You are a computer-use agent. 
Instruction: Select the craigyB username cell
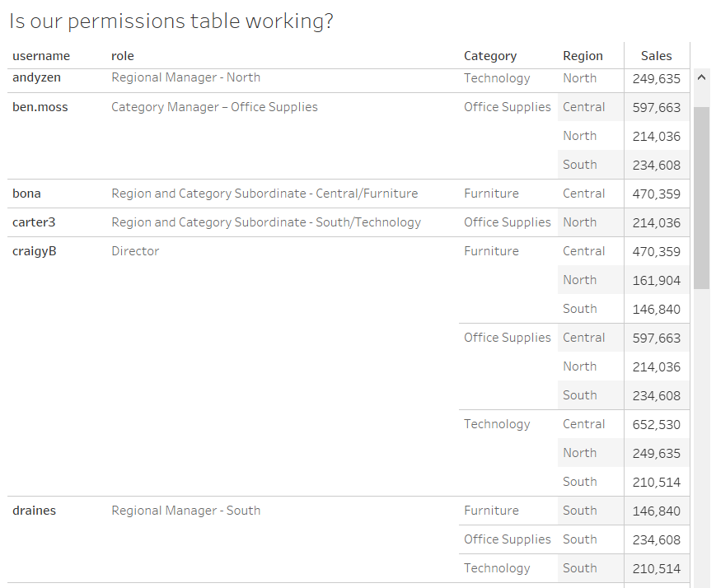(x=35, y=251)
